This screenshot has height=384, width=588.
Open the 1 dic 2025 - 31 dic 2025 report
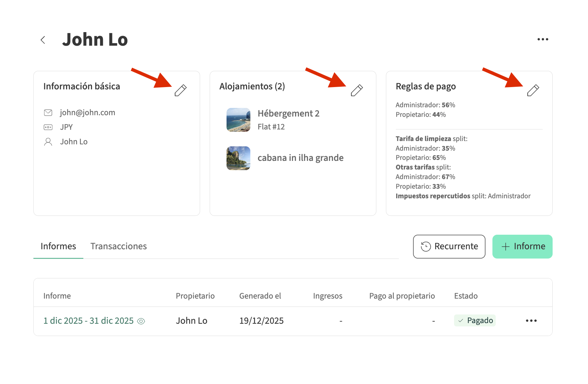click(88, 321)
